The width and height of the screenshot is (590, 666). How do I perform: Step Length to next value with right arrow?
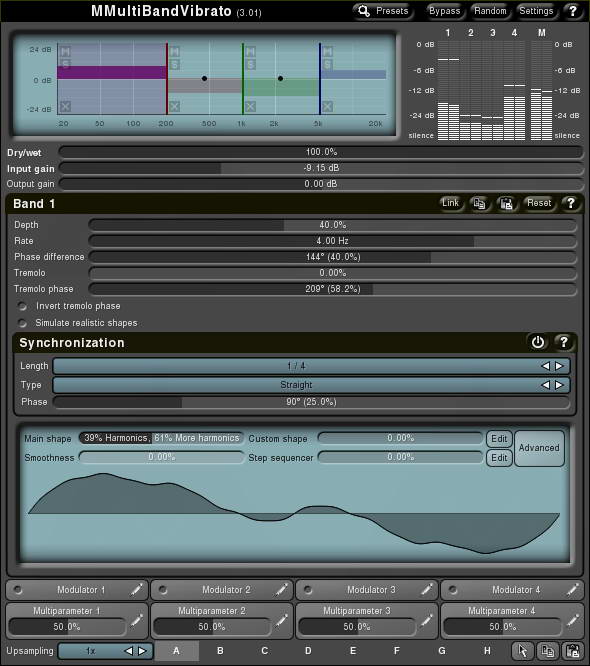(x=559, y=366)
